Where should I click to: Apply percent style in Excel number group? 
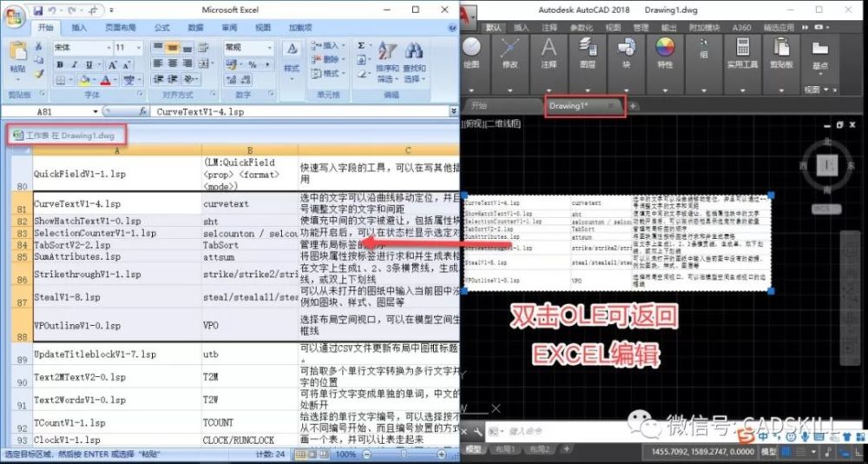tap(252, 64)
